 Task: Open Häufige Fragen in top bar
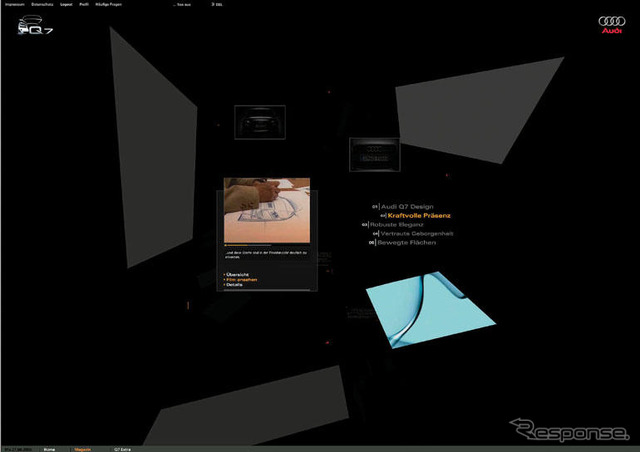[x=108, y=4]
